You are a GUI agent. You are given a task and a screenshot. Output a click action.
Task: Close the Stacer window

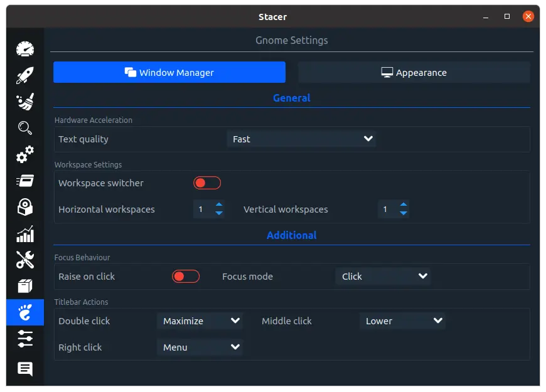[x=528, y=16]
